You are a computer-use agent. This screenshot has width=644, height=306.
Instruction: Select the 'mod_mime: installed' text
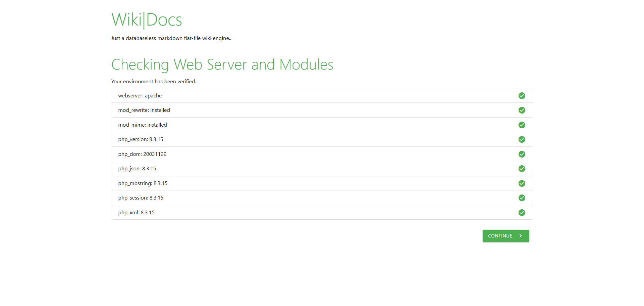[x=143, y=125]
